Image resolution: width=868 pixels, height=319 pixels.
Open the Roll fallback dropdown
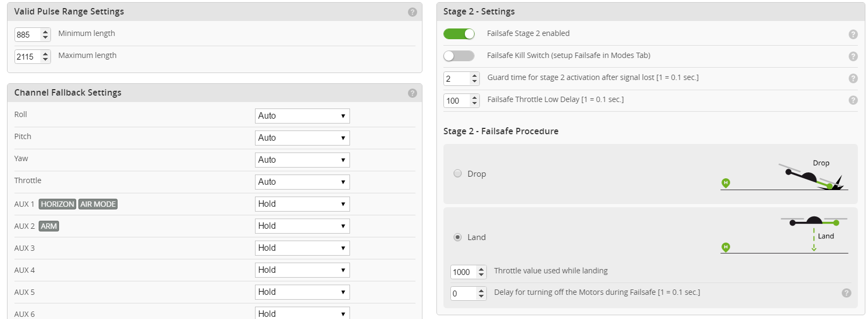tap(302, 116)
